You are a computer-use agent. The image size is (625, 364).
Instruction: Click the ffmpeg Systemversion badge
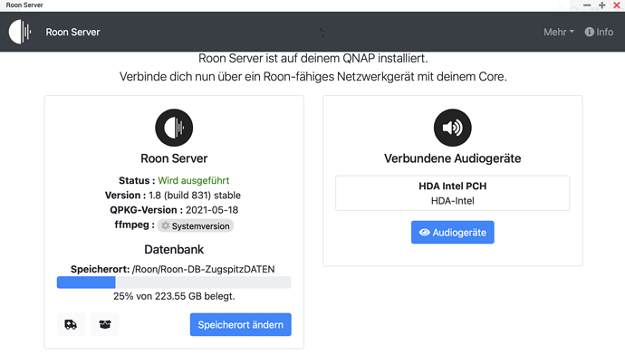pyautogui.click(x=196, y=225)
